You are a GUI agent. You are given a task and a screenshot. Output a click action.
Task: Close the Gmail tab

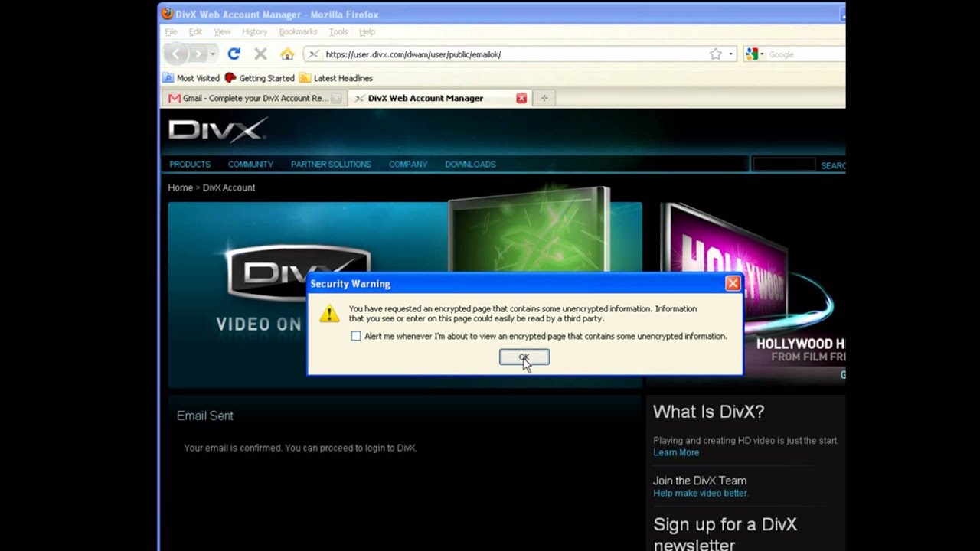[x=335, y=98]
